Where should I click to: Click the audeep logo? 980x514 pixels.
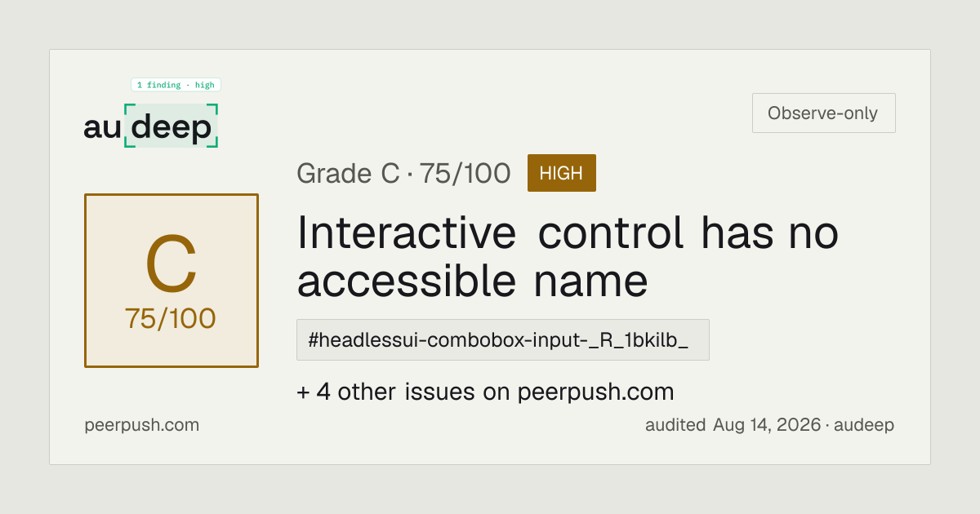(x=151, y=126)
